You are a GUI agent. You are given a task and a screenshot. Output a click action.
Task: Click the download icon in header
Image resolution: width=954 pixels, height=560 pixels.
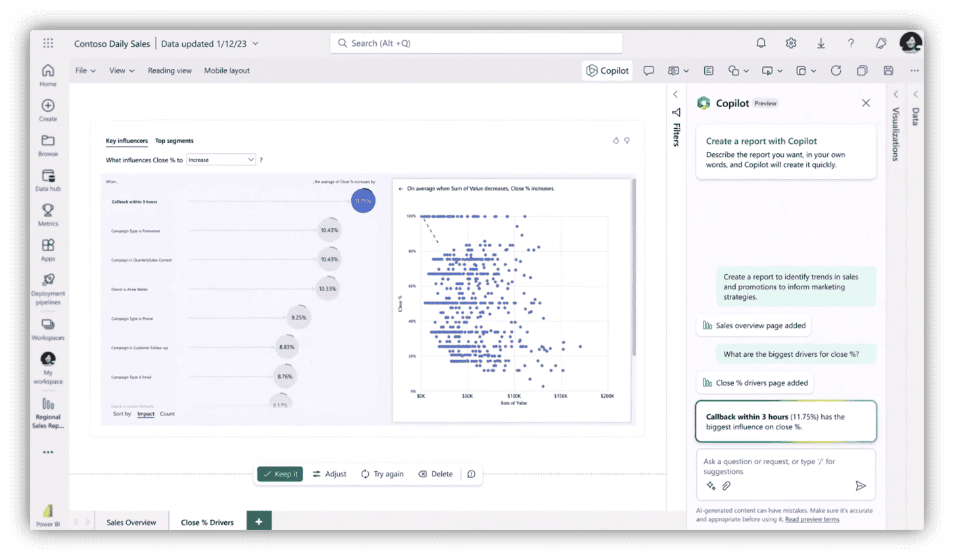point(821,43)
